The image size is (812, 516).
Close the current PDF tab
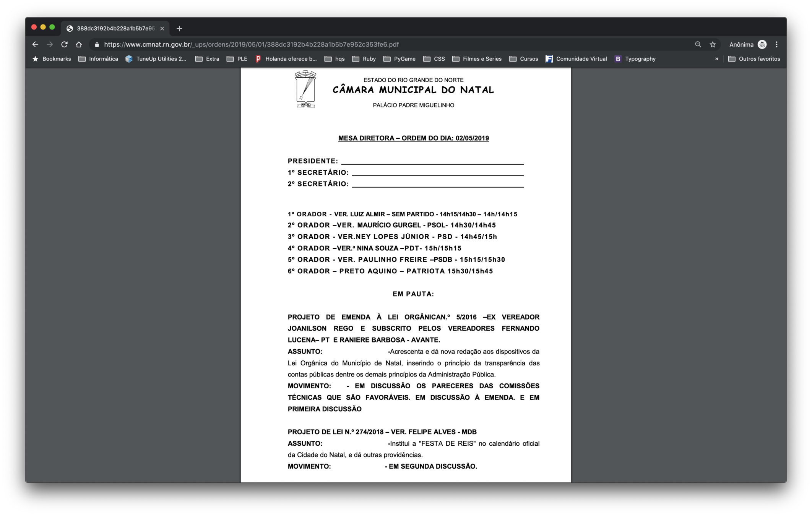tap(162, 29)
